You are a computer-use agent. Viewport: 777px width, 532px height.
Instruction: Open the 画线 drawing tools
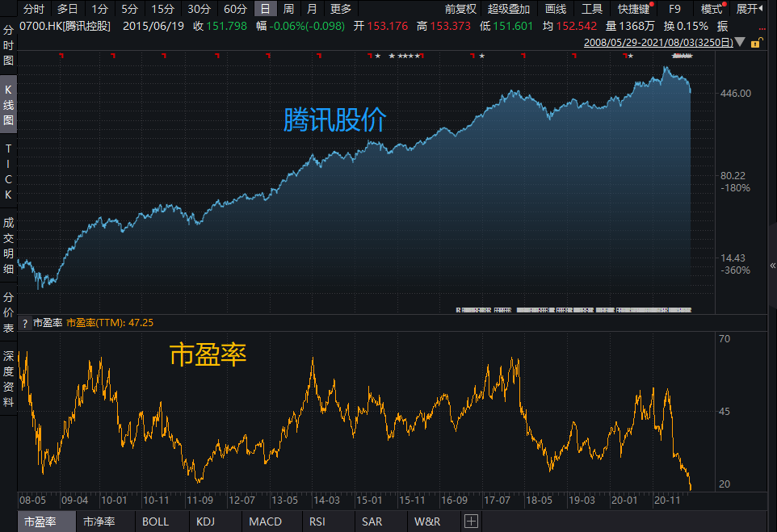pos(556,9)
